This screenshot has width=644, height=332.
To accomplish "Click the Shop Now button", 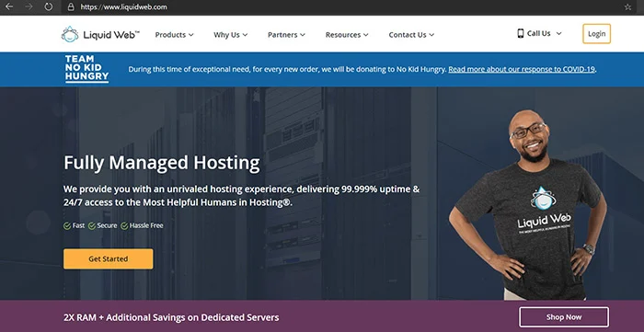I will tap(564, 317).
